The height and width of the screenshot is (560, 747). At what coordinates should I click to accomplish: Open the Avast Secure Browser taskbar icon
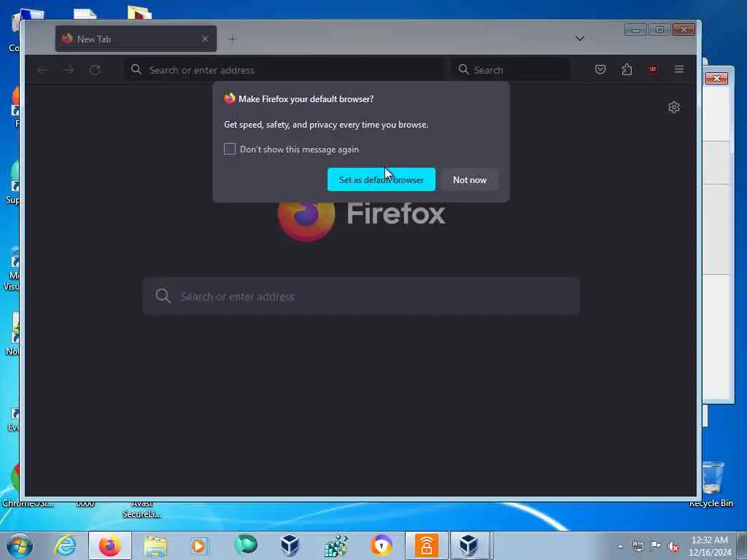[381, 545]
